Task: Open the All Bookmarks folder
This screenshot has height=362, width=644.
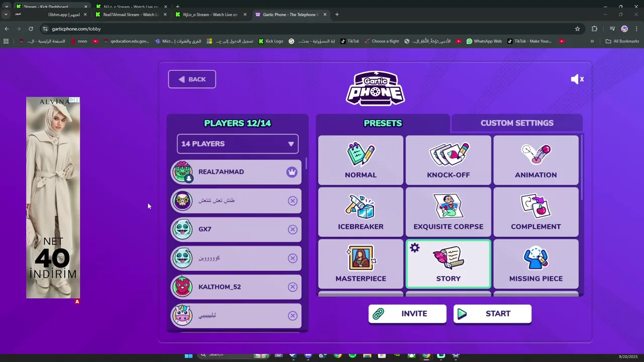Action: click(622, 41)
